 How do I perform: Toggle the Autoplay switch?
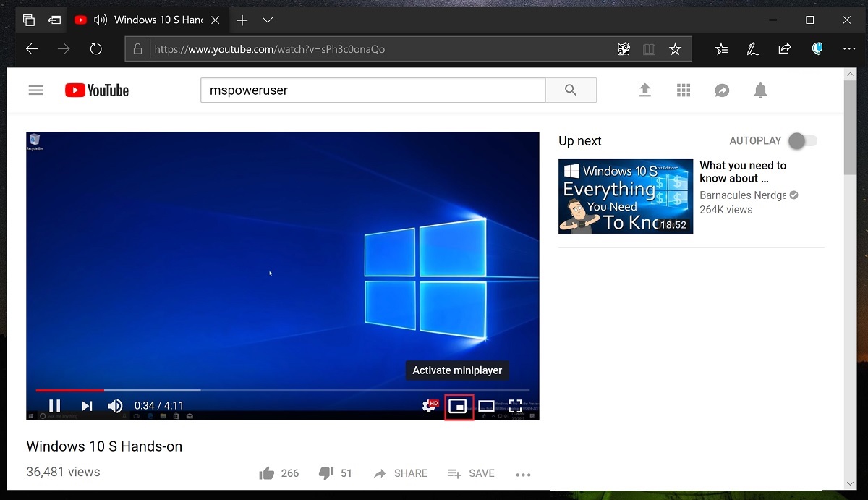(802, 141)
